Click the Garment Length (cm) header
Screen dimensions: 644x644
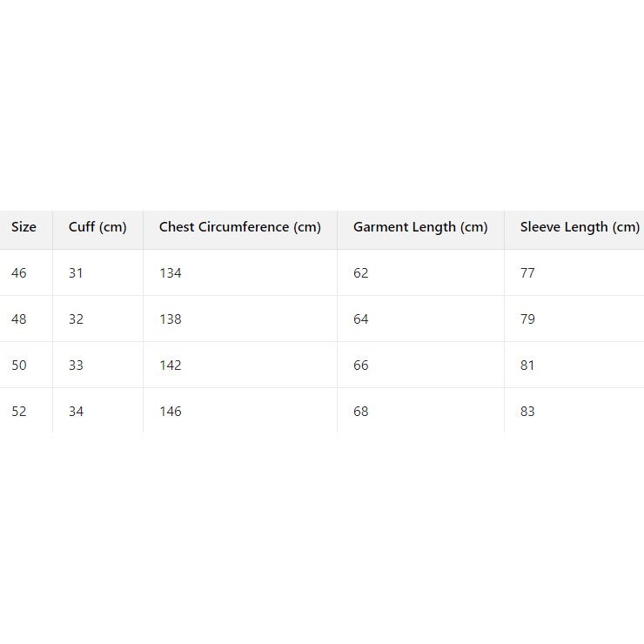click(420, 227)
